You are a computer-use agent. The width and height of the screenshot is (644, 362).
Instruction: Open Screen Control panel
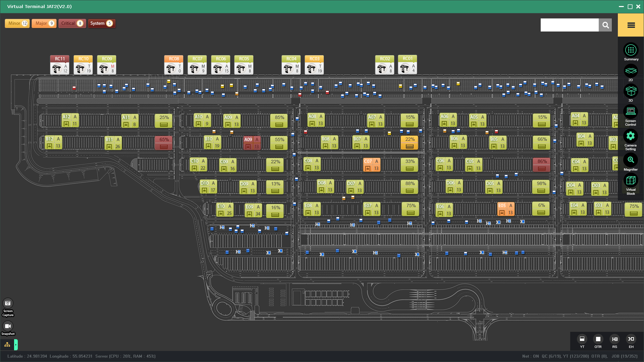tap(631, 112)
